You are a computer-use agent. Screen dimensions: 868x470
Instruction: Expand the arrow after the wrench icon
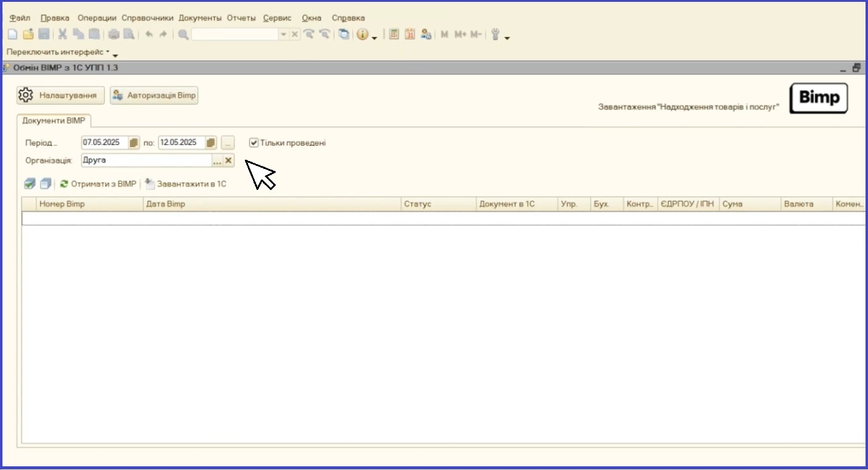(x=507, y=38)
